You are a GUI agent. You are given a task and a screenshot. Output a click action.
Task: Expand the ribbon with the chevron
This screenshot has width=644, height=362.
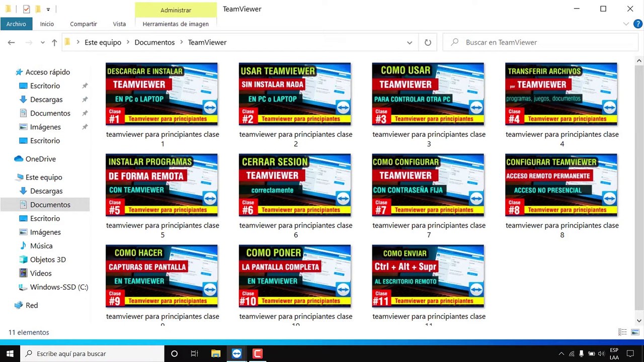(626, 24)
